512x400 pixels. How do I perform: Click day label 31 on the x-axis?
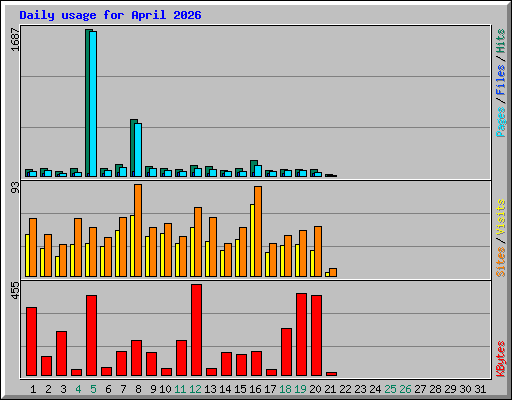(x=480, y=389)
